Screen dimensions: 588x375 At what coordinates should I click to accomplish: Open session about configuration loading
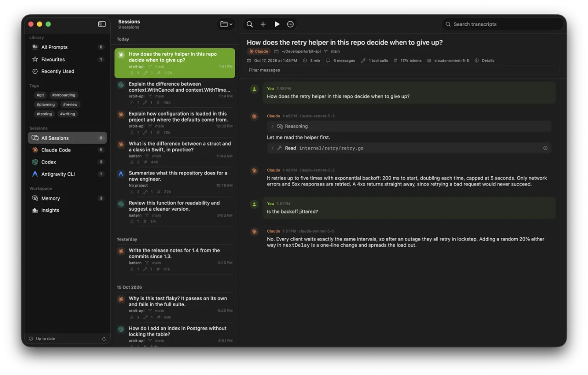click(175, 123)
